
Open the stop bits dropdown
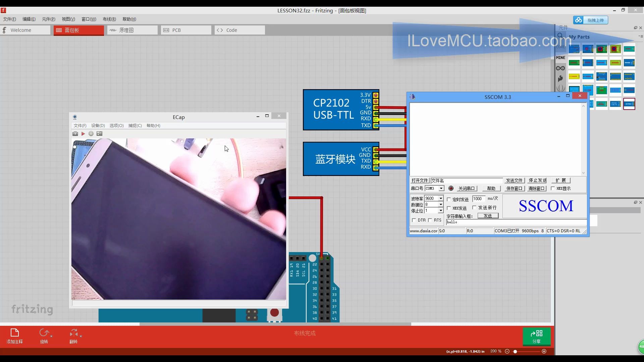(441, 210)
